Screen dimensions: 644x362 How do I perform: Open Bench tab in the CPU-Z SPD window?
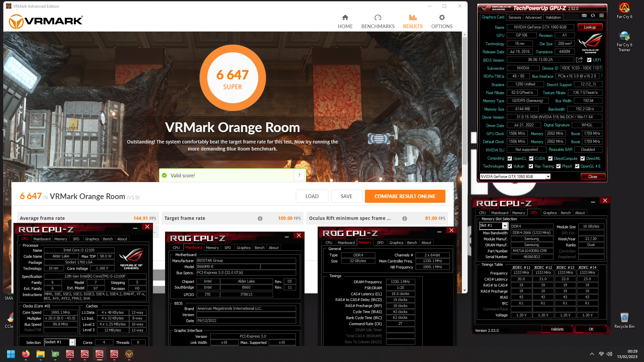566,213
